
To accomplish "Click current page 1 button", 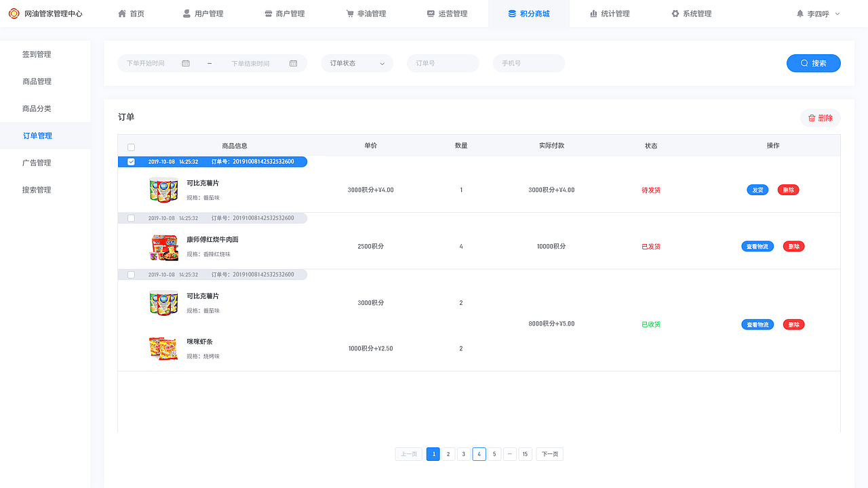I will pos(433,454).
